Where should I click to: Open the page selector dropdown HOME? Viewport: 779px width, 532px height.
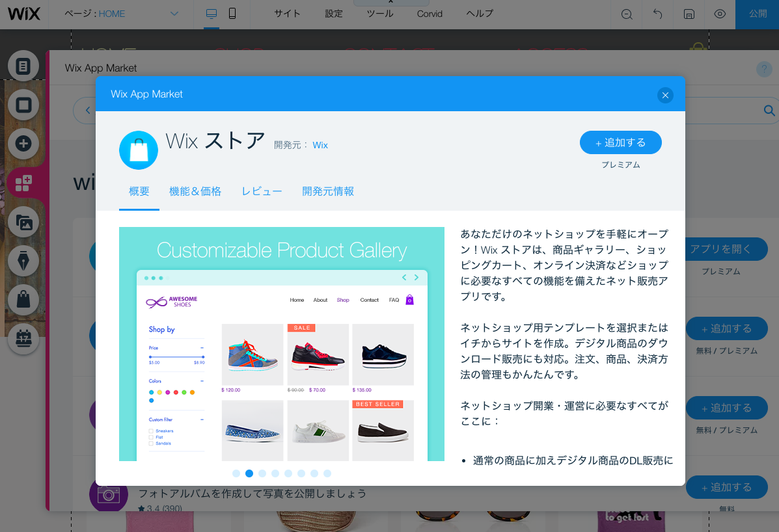[x=121, y=14]
